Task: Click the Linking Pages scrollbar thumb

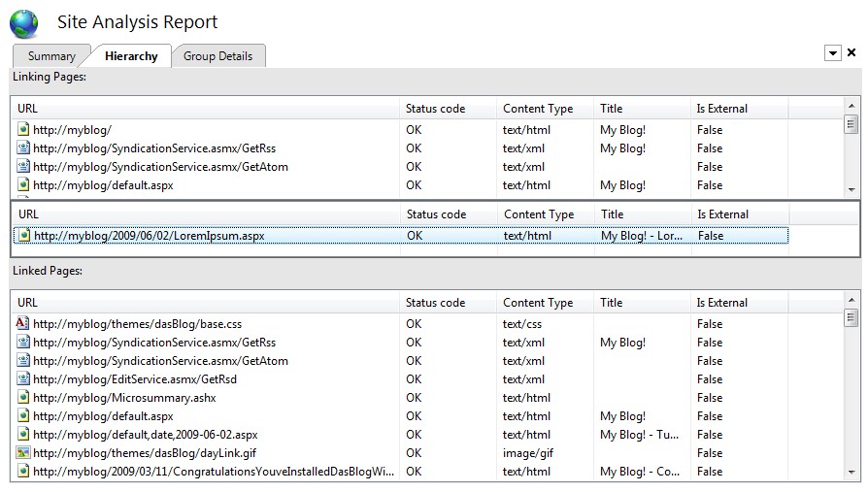Action: tap(851, 124)
